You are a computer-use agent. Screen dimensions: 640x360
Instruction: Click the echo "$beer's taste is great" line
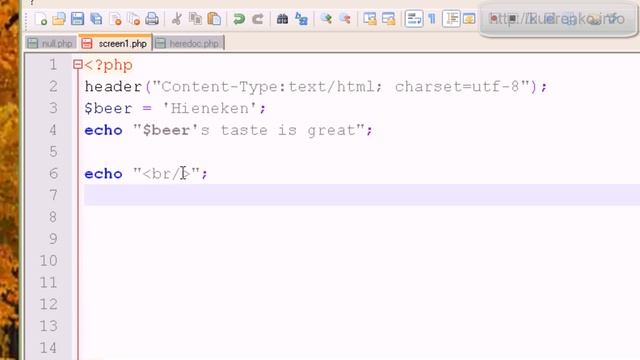tap(228, 130)
